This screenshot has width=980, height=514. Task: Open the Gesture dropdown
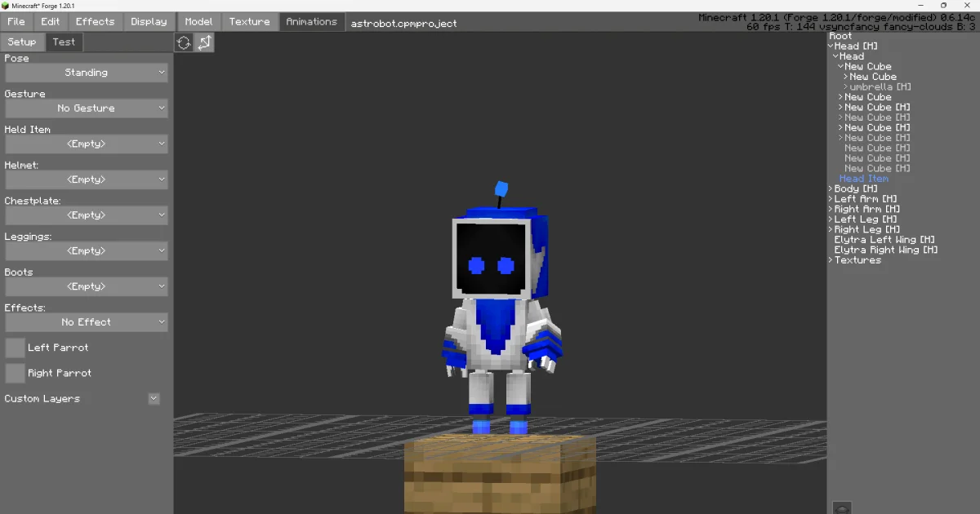pos(86,108)
